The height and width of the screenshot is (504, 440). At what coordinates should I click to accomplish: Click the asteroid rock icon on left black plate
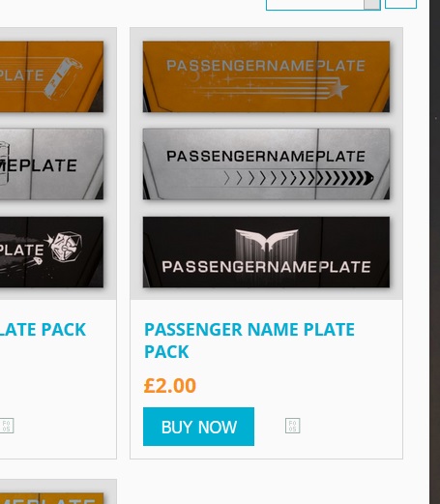pyautogui.click(x=66, y=246)
